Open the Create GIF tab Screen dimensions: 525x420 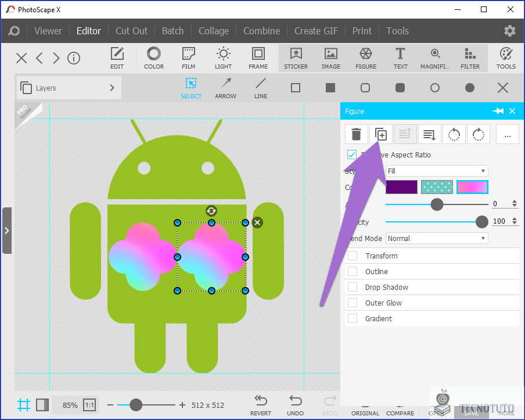click(x=316, y=31)
